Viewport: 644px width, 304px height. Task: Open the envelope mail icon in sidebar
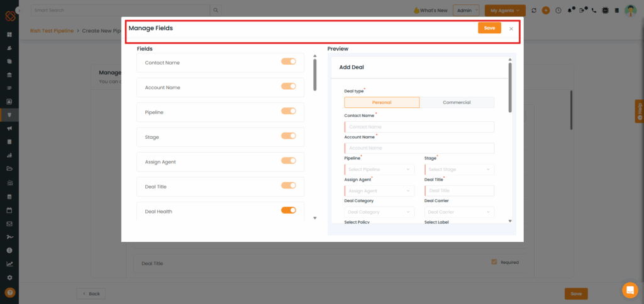click(9, 224)
